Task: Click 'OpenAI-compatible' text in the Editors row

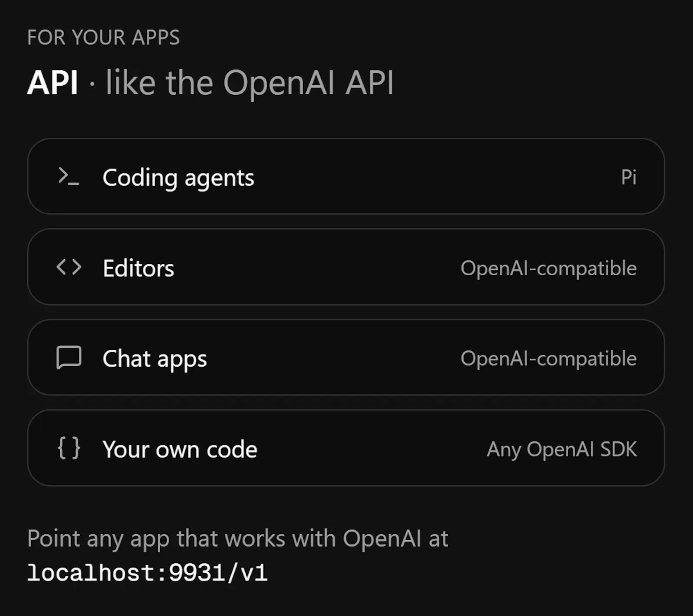Action: point(549,268)
